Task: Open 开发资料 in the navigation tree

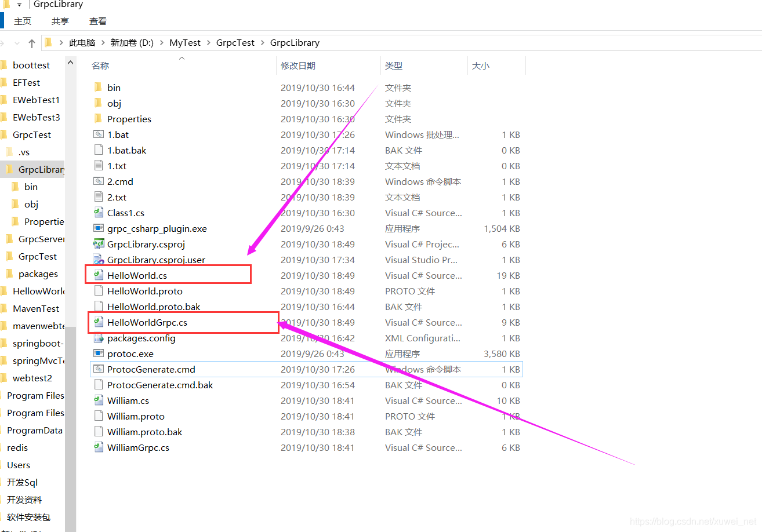Action: click(x=24, y=500)
